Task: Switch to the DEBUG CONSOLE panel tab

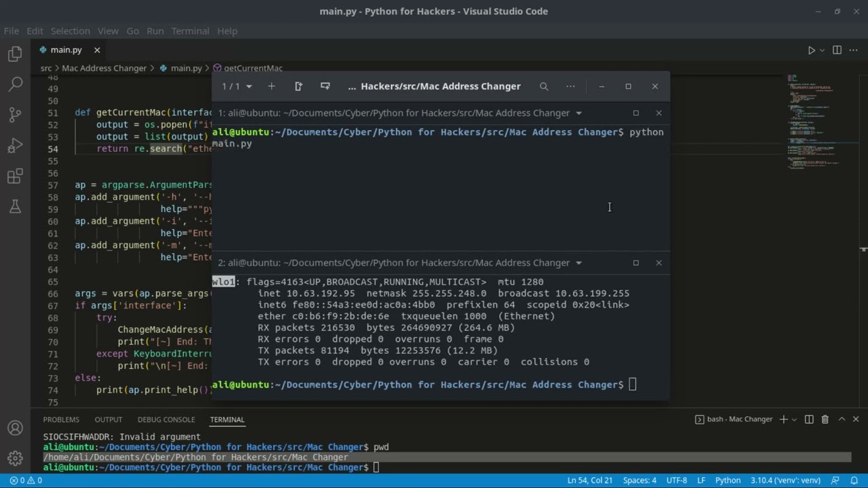Action: click(x=166, y=420)
